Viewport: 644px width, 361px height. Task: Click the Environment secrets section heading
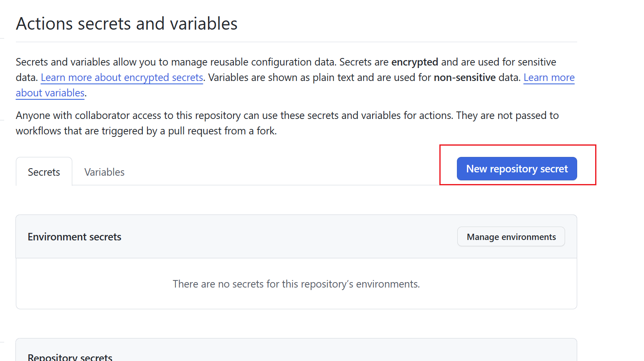pos(74,237)
